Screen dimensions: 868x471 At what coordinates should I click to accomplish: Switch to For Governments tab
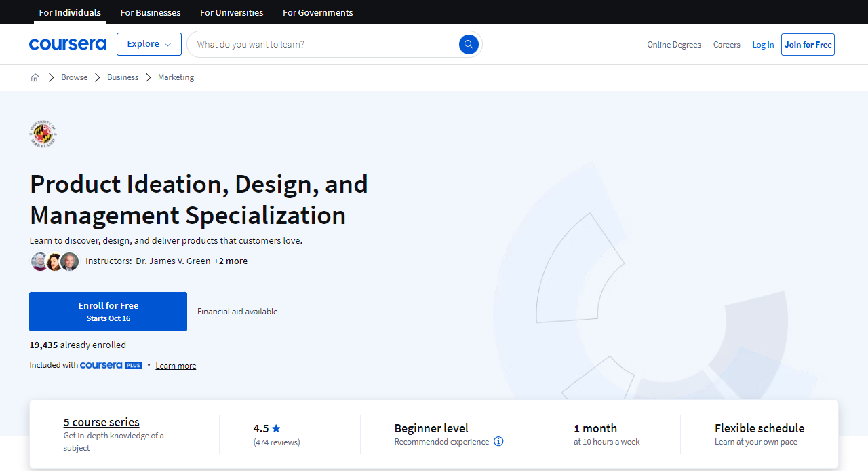click(318, 12)
